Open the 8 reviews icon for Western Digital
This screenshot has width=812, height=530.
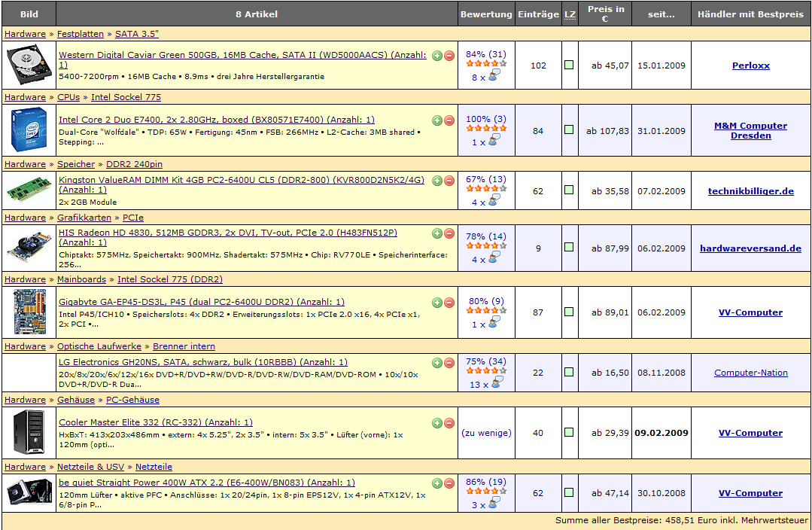coord(494,75)
